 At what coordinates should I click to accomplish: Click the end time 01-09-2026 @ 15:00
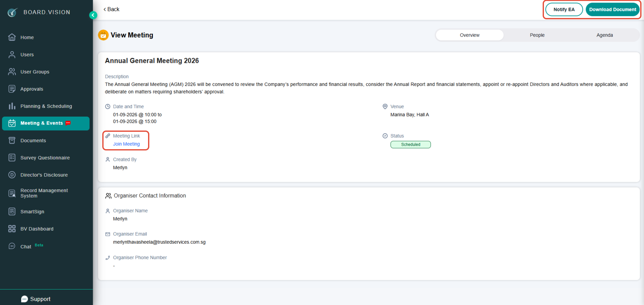135,121
